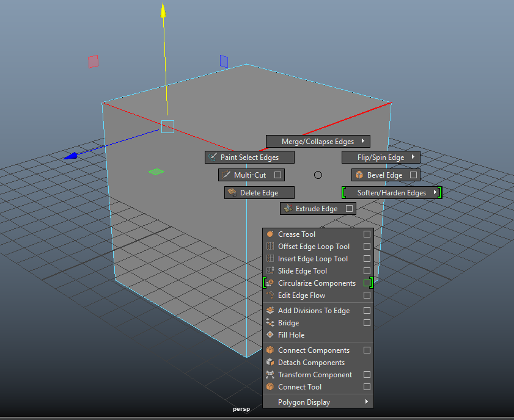Open Bridge options box
This screenshot has width=514, height=420.
367,322
